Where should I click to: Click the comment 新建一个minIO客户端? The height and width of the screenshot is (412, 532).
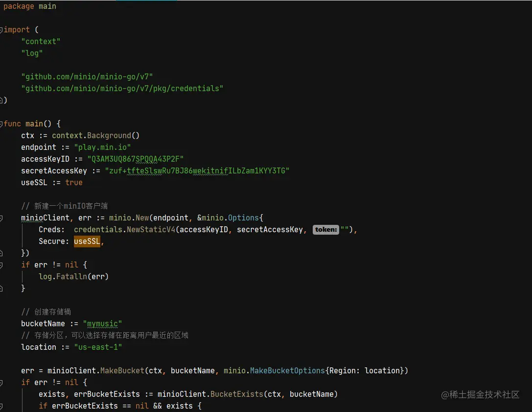[x=65, y=206]
